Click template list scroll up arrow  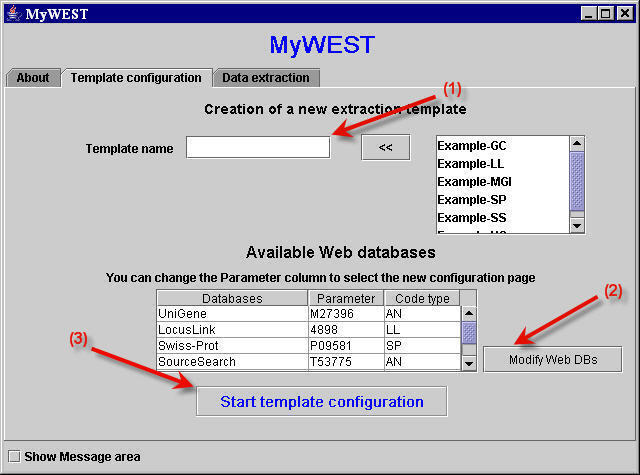pos(577,144)
